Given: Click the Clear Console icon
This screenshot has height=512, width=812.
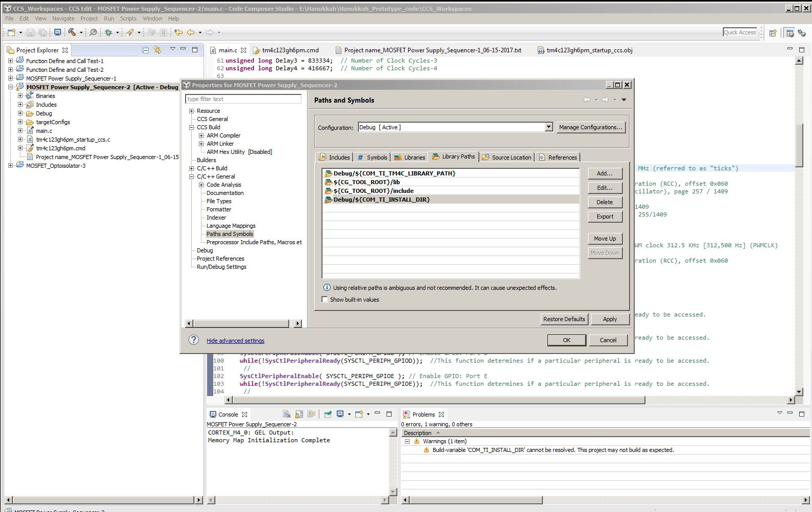Looking at the screenshot, I should [287, 414].
